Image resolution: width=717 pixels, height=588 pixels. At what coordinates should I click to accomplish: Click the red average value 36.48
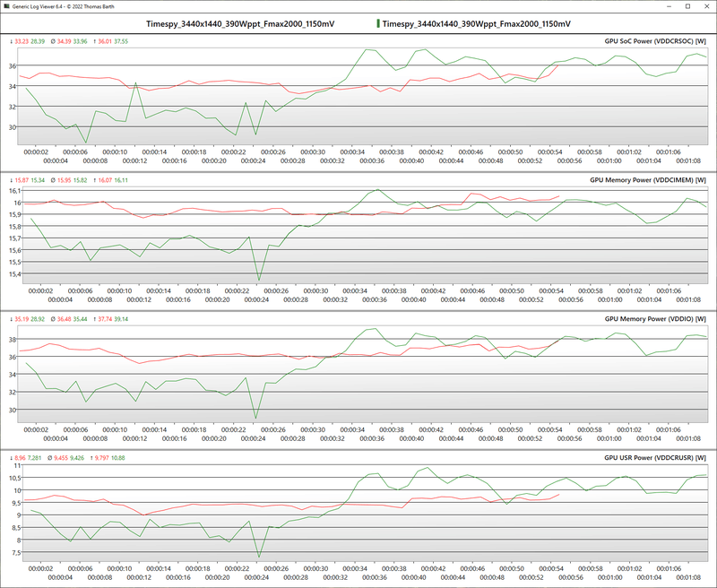click(x=64, y=319)
